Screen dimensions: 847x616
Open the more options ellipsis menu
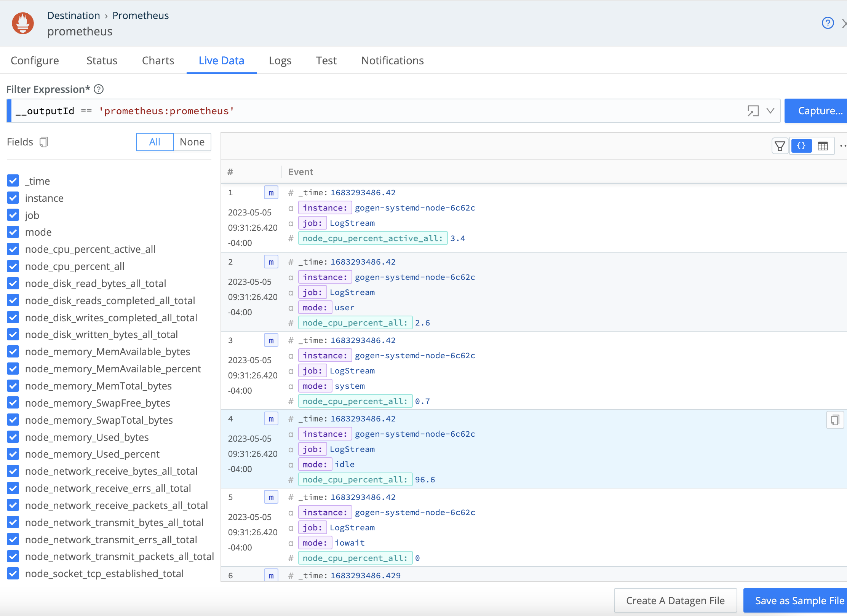click(x=842, y=146)
